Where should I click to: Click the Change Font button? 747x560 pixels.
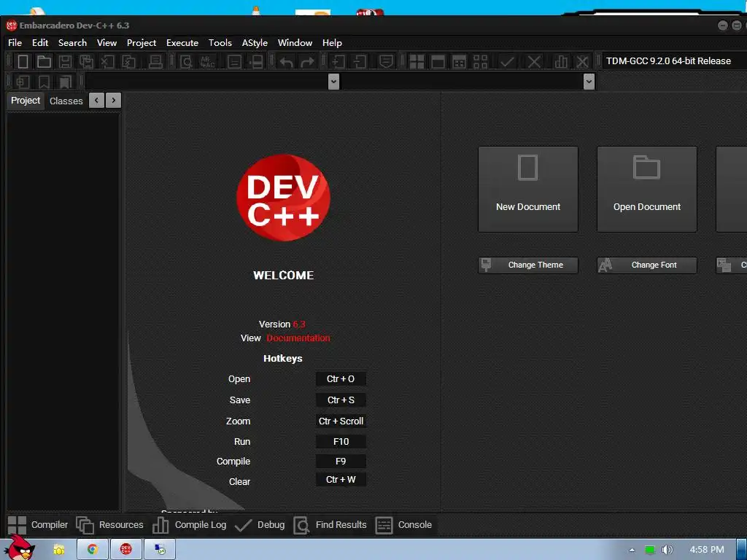[647, 265]
